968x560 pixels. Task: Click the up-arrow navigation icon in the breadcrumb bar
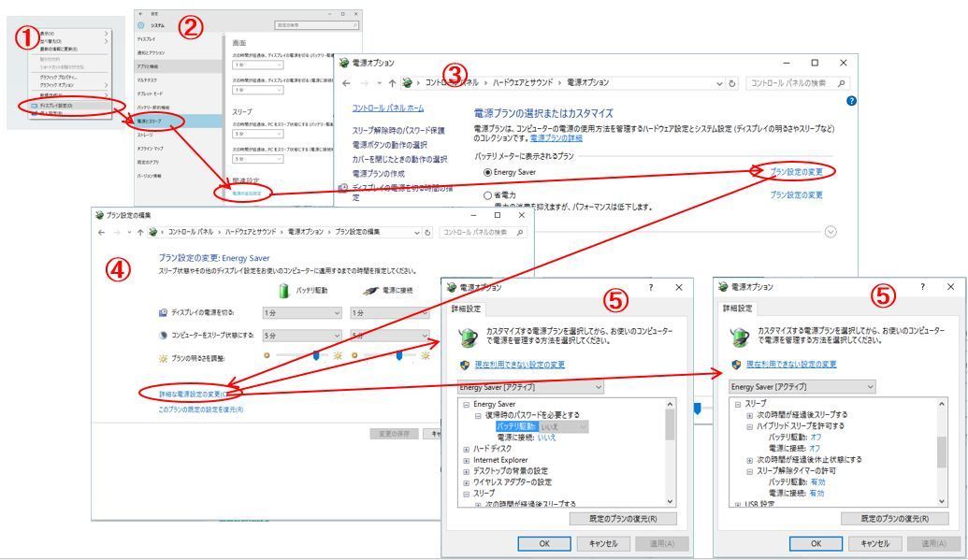[390, 83]
